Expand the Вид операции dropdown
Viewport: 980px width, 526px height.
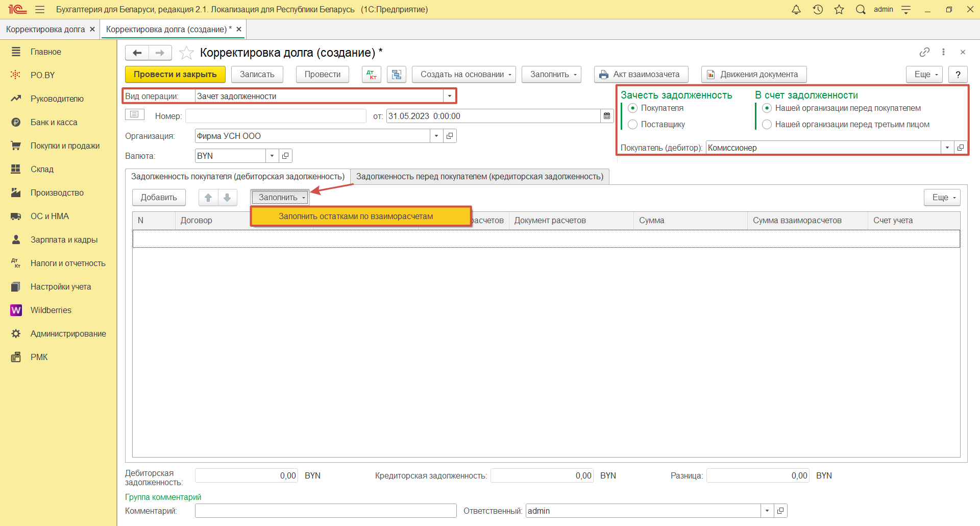coord(449,96)
